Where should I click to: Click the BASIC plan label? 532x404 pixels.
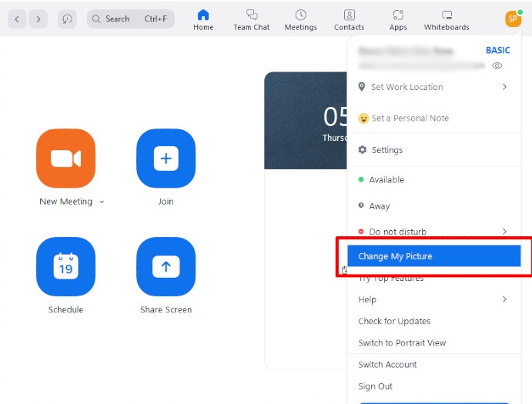click(497, 50)
